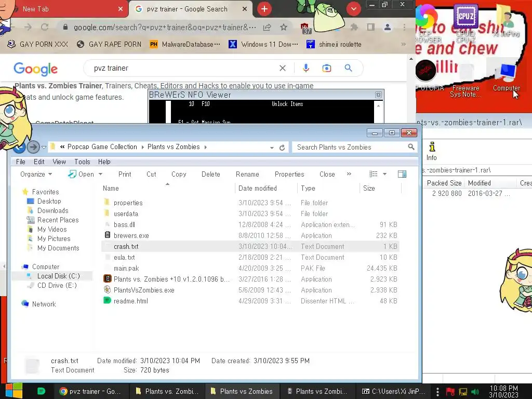Click the NFO Viewer scroll up arrow
The image size is (532, 399).
click(378, 106)
